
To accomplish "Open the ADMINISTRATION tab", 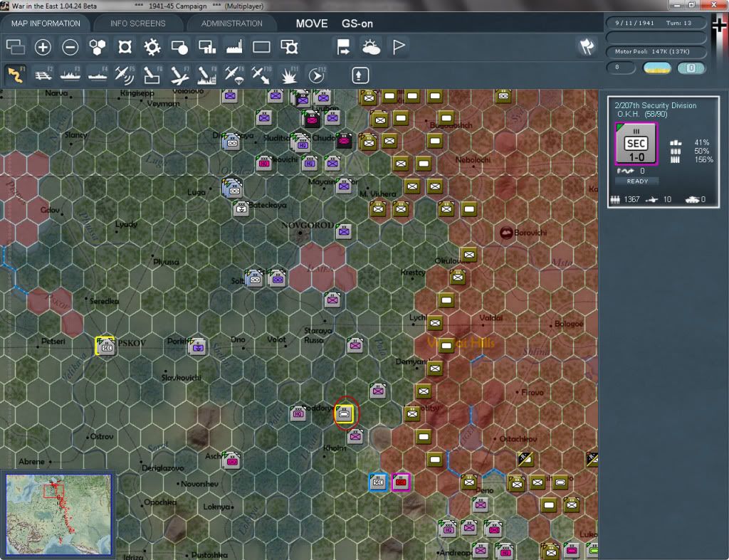I will 231,23.
